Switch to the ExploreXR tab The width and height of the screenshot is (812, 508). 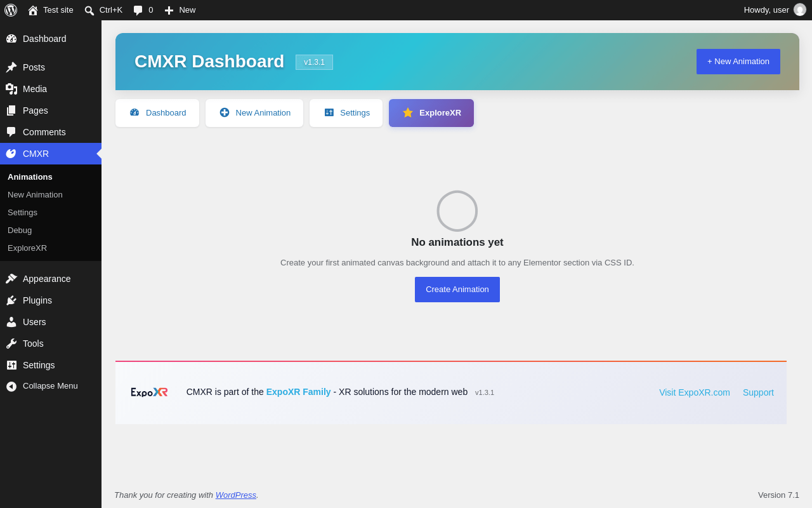point(431,113)
